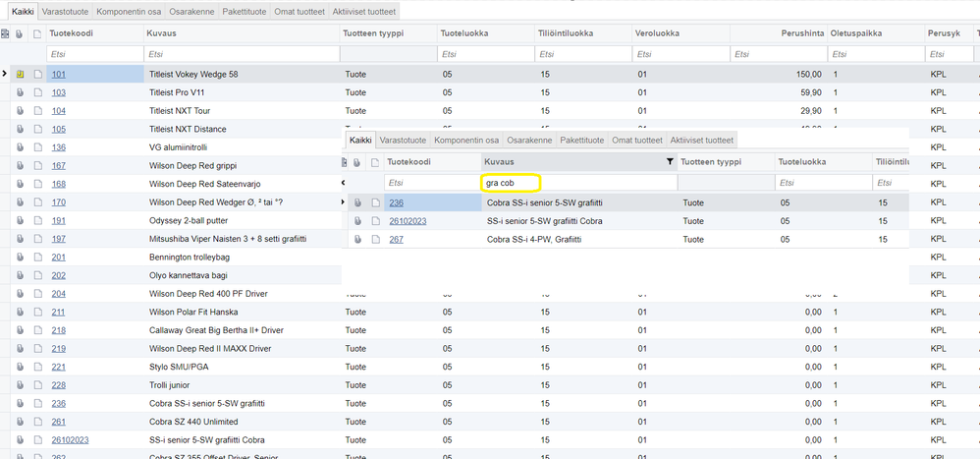This screenshot has height=459, width=980.
Task: Open product code 236 link in overlay
Action: tap(396, 203)
